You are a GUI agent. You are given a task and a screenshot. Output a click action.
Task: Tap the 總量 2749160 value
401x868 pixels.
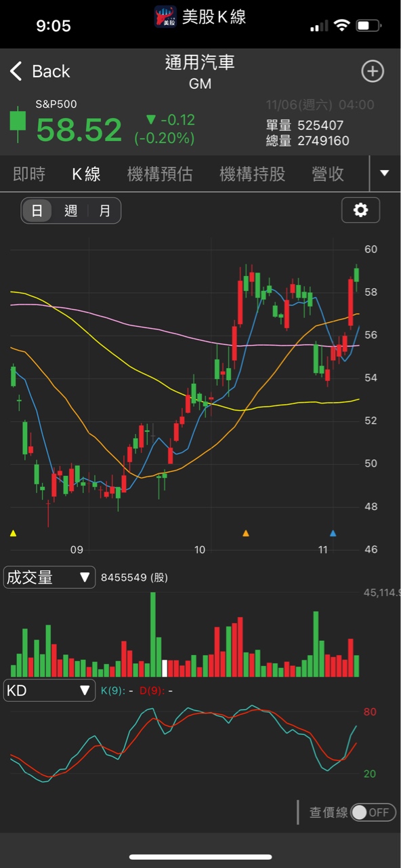[x=308, y=141]
